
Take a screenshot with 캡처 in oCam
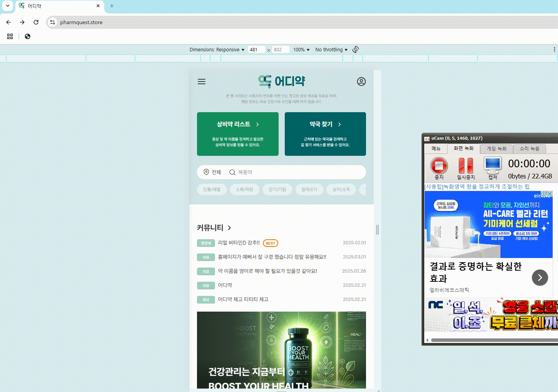click(x=492, y=168)
